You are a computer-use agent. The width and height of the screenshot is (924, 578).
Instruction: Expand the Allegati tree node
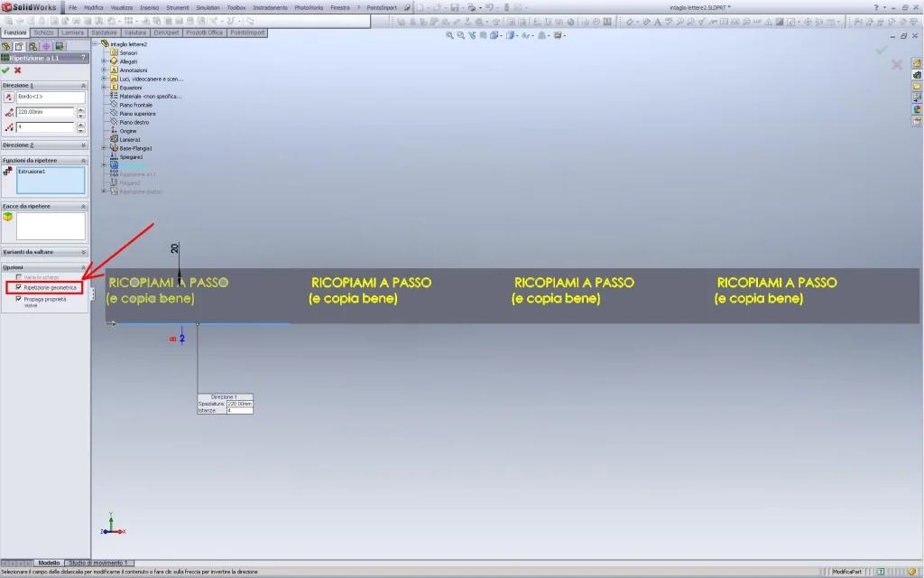pos(105,61)
